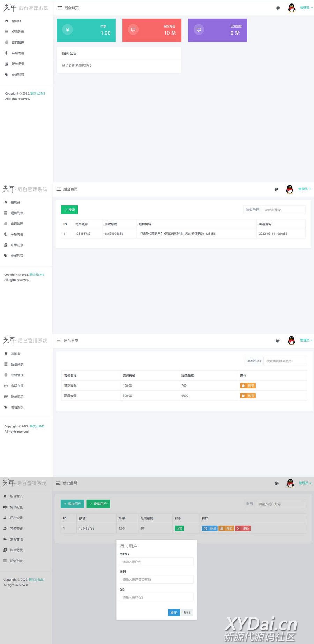Viewport: 314px width, 644px height.
Task: Focus the 请输入用户名 input field
Action: [156, 562]
